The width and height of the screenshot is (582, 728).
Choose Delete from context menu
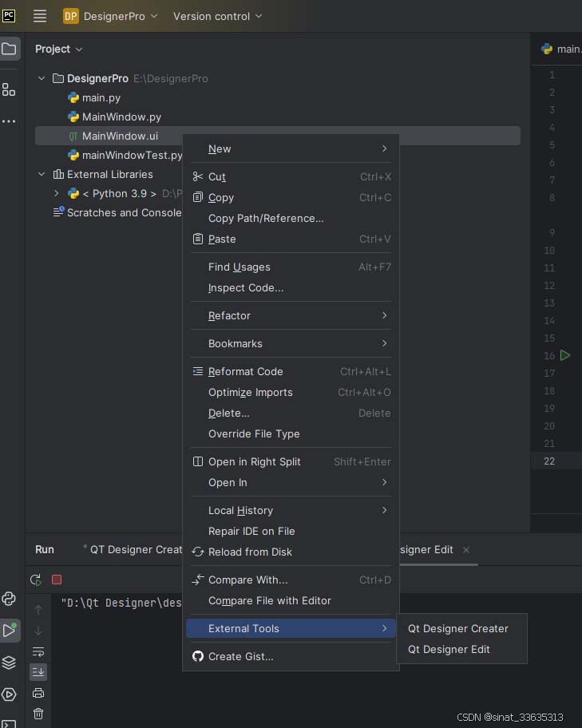291,413
